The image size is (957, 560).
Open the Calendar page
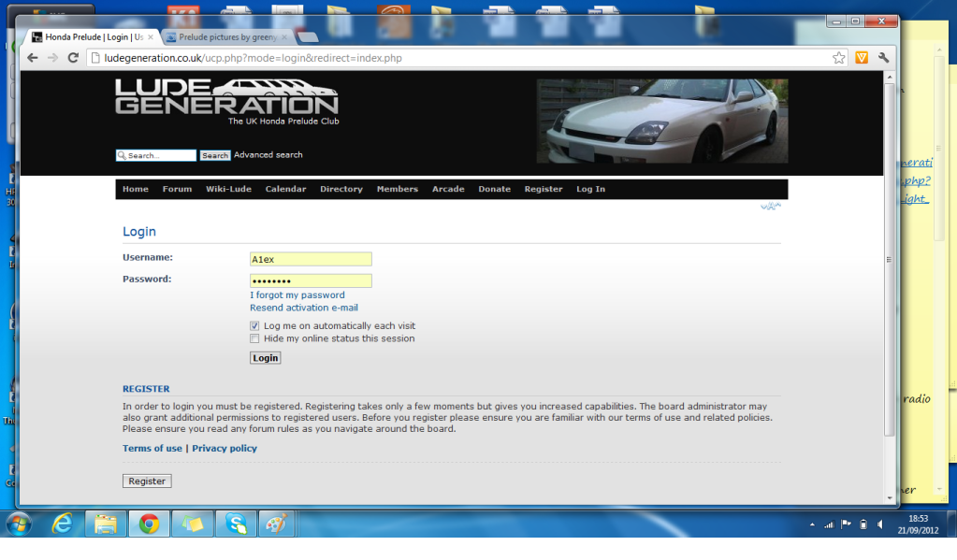click(x=285, y=189)
